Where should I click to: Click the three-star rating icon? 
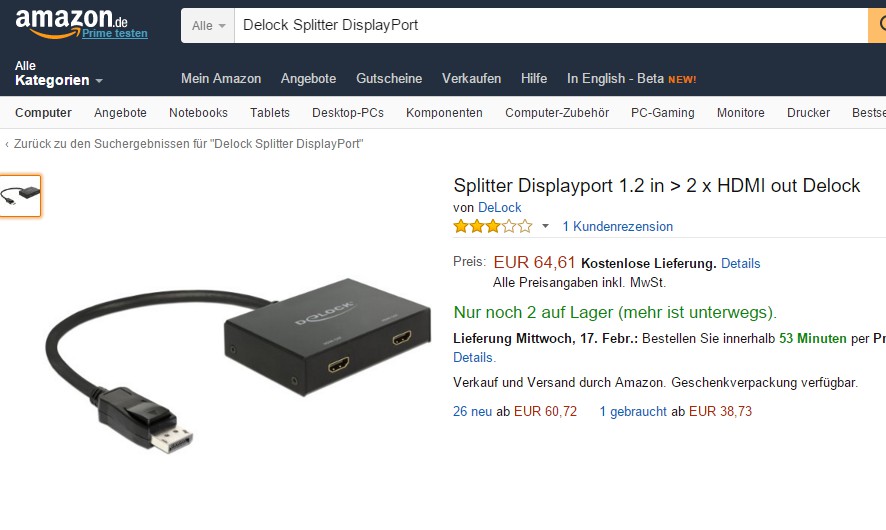pyautogui.click(x=493, y=227)
